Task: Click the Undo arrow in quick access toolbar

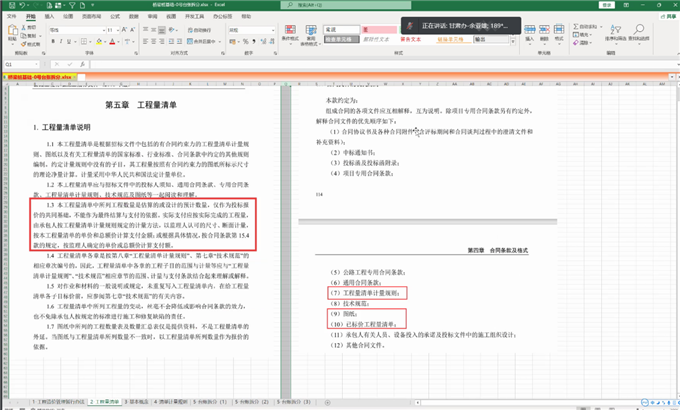Action: (x=22, y=5)
